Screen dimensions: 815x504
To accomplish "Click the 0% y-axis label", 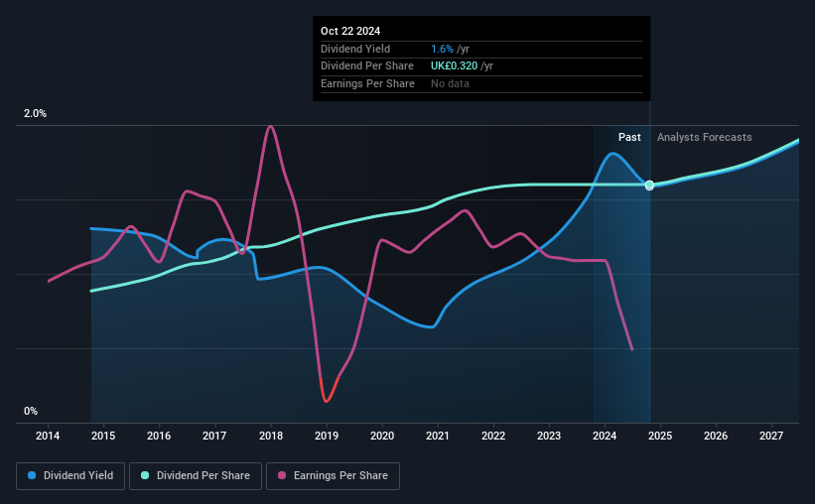I will [x=31, y=411].
